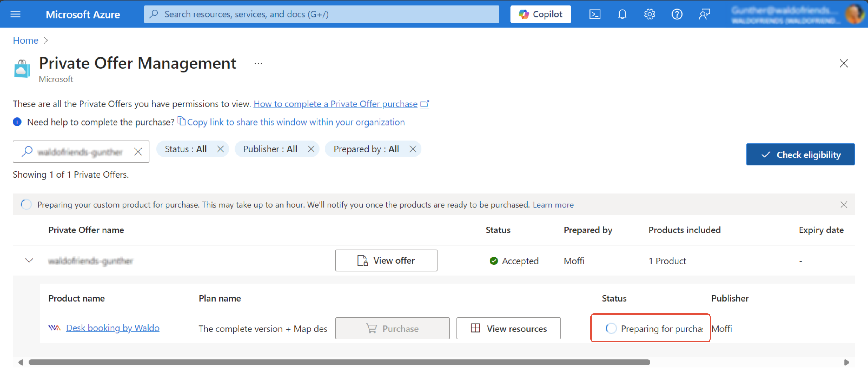Image resolution: width=868 pixels, height=387 pixels.
Task: Sort by Prepared by column header
Action: [x=588, y=230]
